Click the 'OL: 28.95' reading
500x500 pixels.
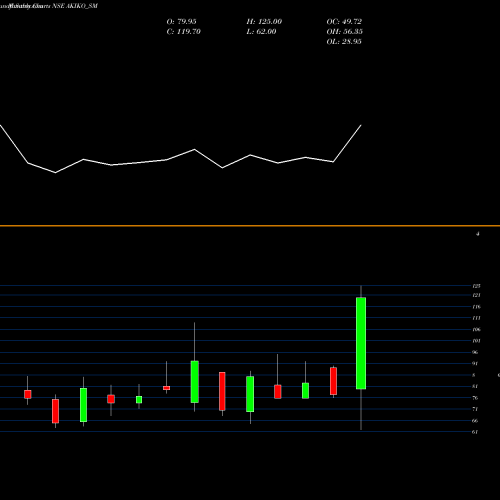pyautogui.click(x=344, y=42)
